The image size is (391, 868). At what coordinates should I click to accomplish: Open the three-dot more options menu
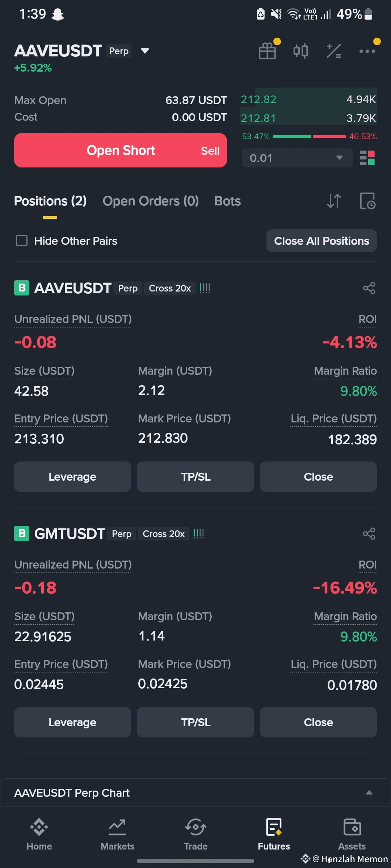(367, 51)
